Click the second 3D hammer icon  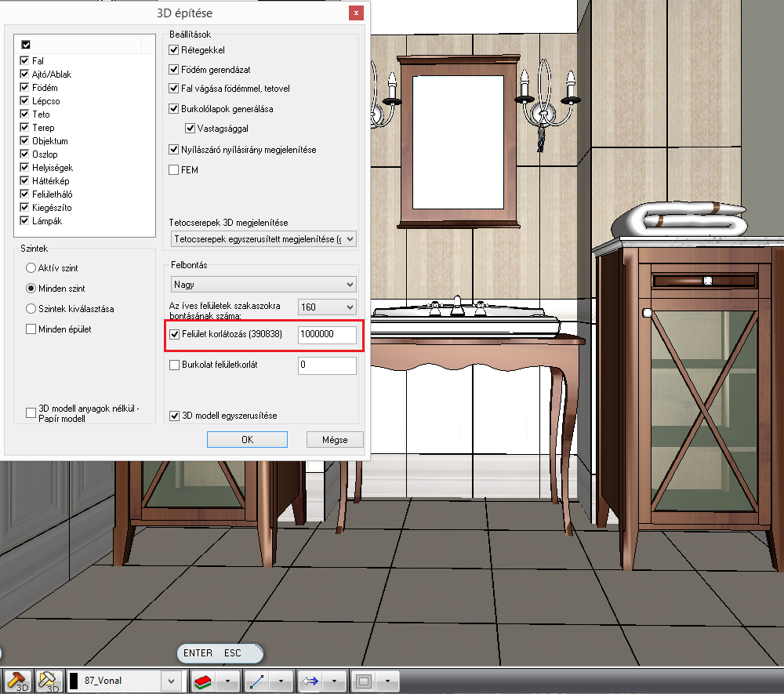[49, 681]
